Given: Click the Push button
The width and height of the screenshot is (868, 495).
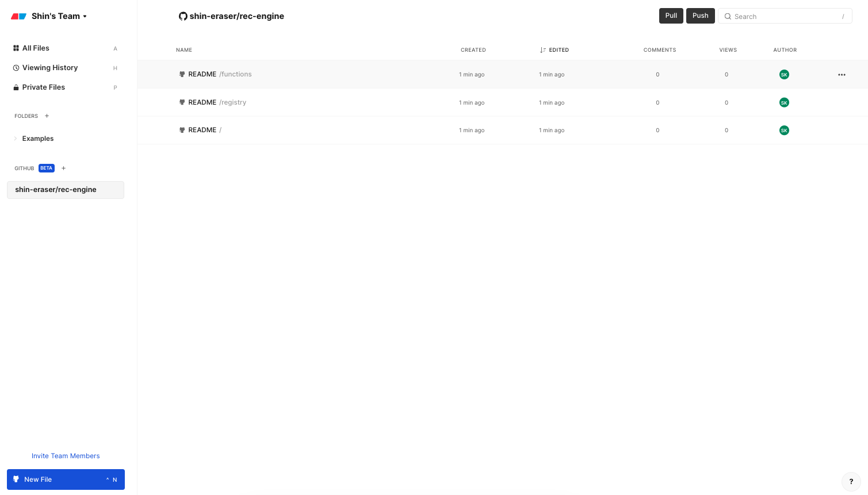Looking at the screenshot, I should click(x=701, y=16).
